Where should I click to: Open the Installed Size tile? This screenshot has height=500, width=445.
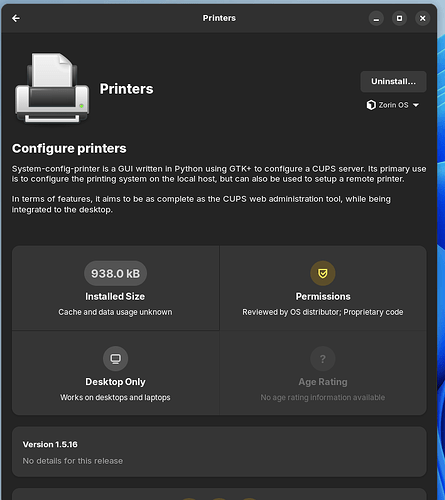click(x=115, y=288)
